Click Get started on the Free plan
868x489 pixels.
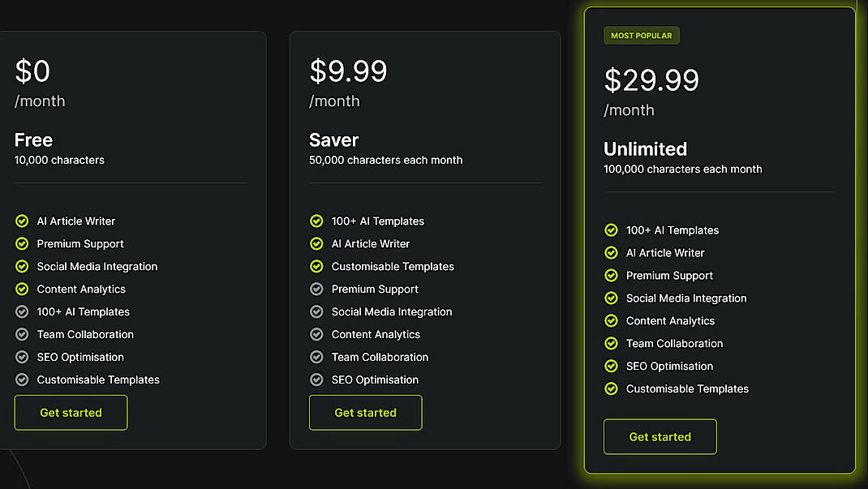71,412
